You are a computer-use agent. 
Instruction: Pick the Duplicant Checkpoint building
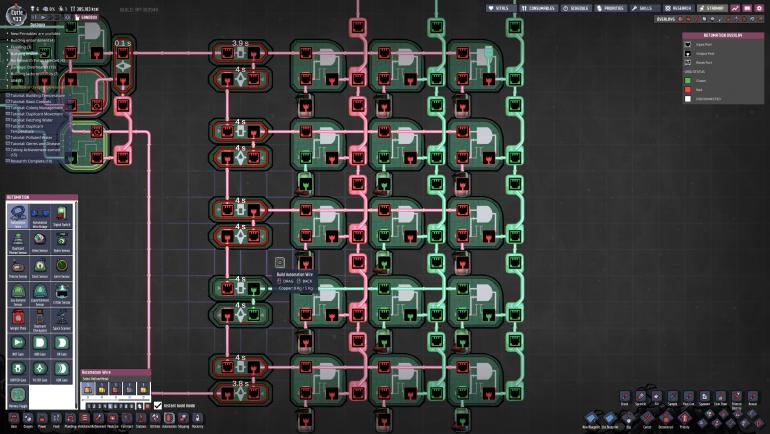pyautogui.click(x=40, y=320)
